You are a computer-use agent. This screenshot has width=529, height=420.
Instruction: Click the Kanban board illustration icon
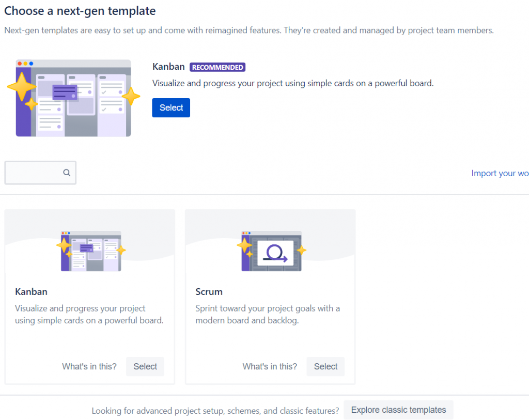coord(90,249)
